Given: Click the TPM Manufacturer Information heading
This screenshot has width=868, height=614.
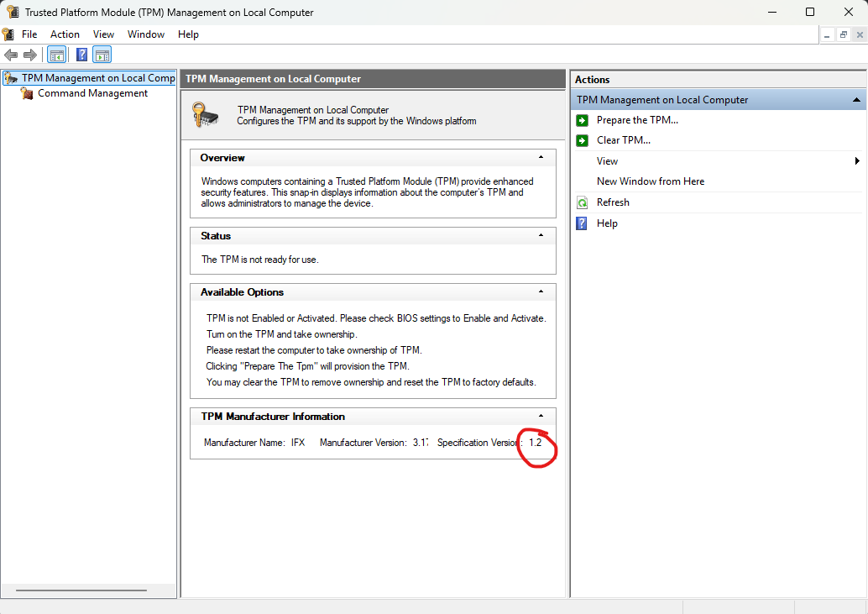Looking at the screenshot, I should [272, 417].
